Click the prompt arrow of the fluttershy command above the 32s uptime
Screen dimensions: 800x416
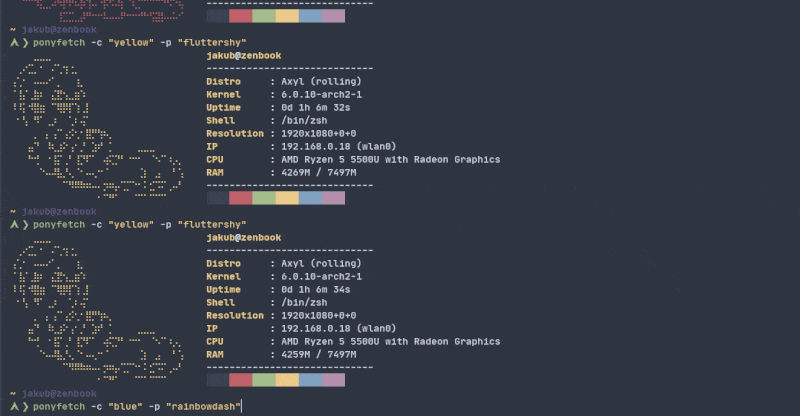point(19,43)
